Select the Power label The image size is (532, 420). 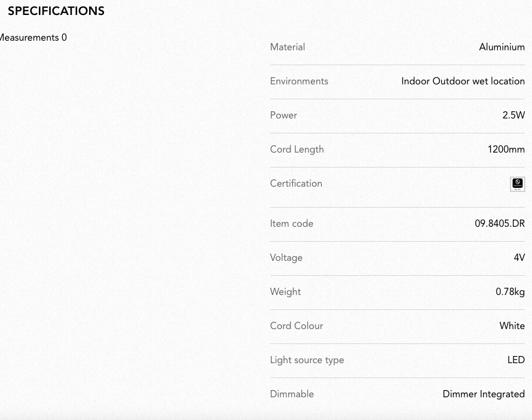click(x=283, y=115)
